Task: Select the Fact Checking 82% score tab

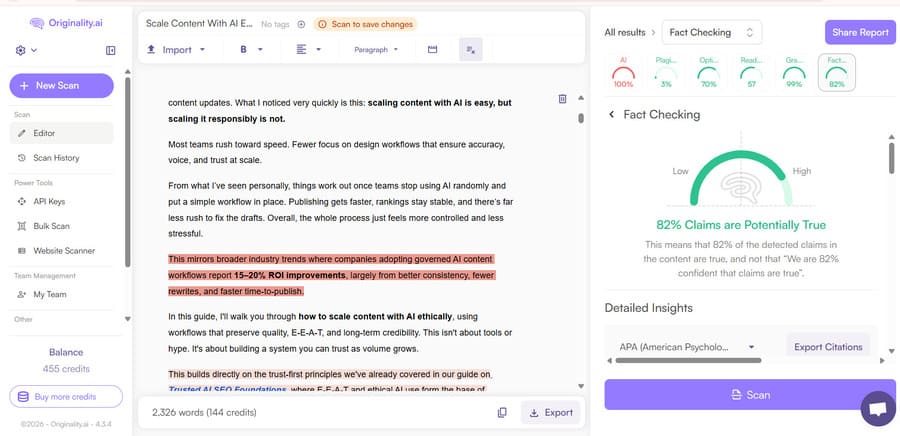Action: [837, 72]
